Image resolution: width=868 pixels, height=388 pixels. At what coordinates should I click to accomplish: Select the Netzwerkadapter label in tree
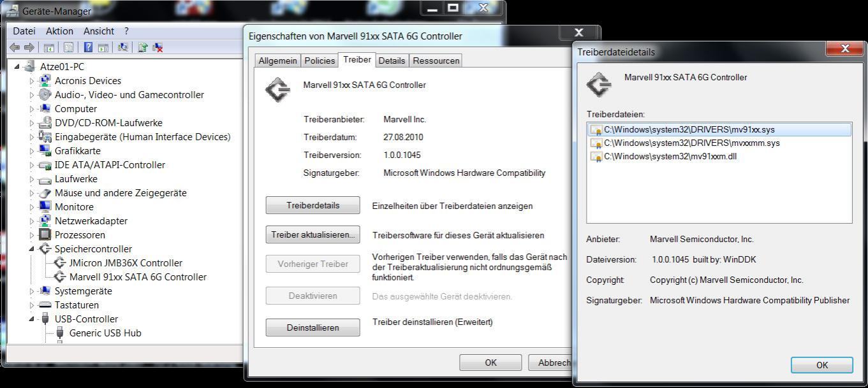click(91, 221)
